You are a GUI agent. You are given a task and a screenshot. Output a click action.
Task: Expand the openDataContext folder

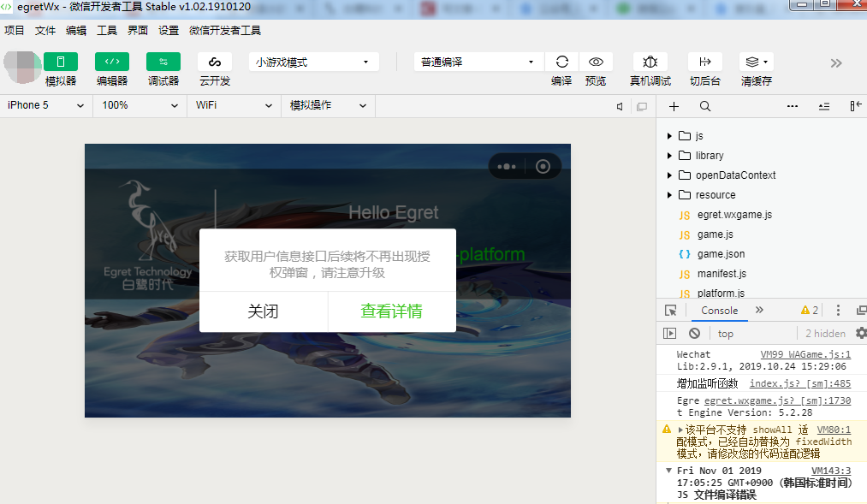(x=669, y=175)
